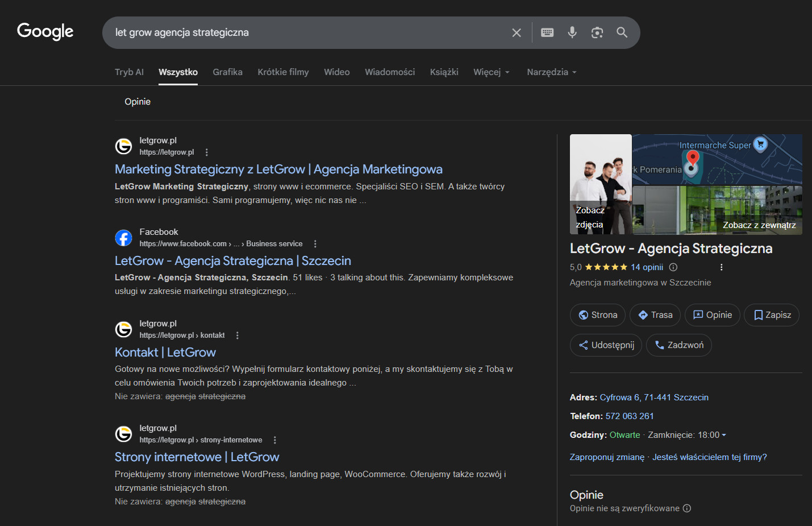The height and width of the screenshot is (526, 812).
Task: Click the Google logo to return home
Action: click(x=45, y=31)
